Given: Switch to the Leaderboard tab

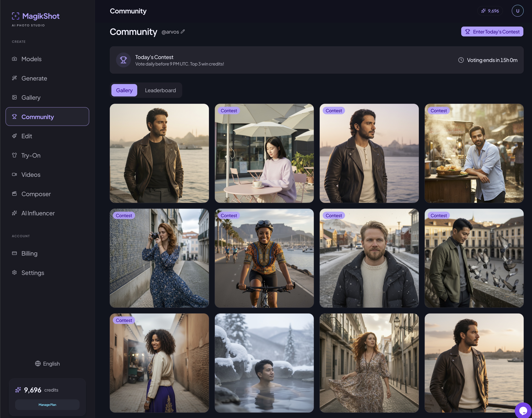Looking at the screenshot, I should coord(160,90).
